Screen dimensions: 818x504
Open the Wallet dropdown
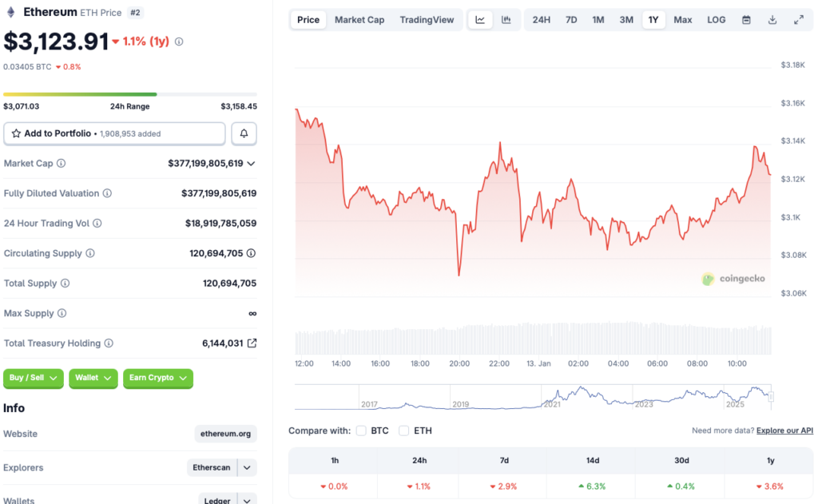pos(93,379)
